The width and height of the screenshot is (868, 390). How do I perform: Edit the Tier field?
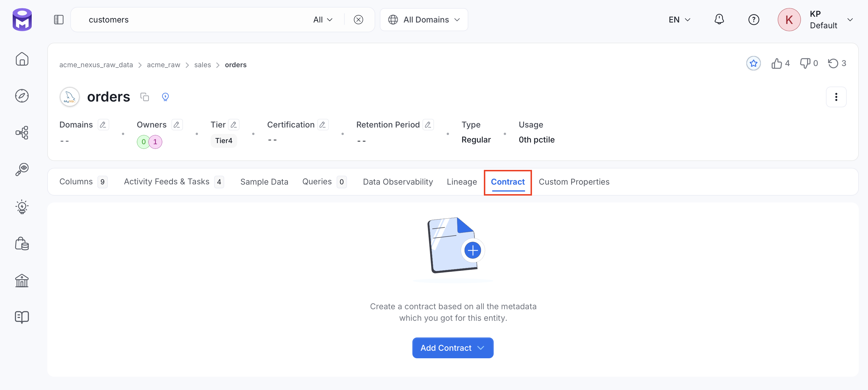coord(233,125)
